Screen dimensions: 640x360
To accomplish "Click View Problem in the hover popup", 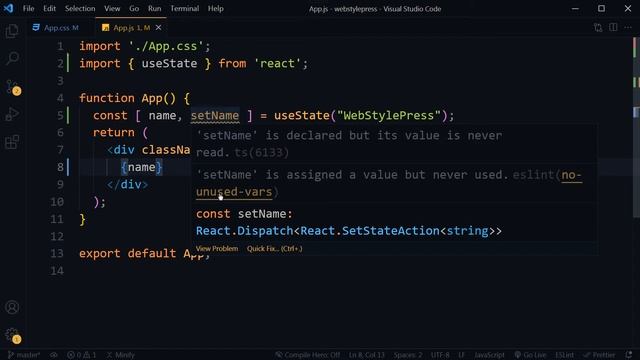I will (x=217, y=249).
